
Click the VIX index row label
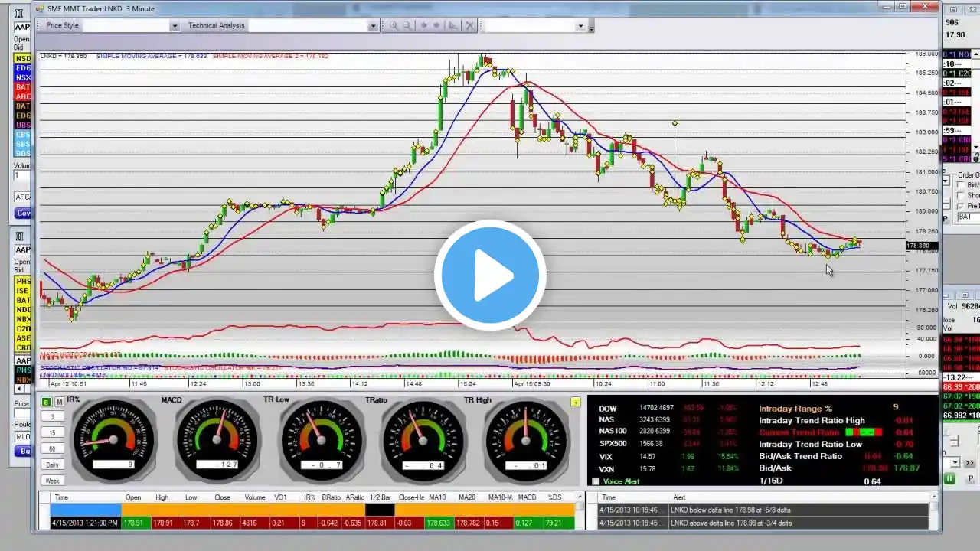pyautogui.click(x=606, y=456)
